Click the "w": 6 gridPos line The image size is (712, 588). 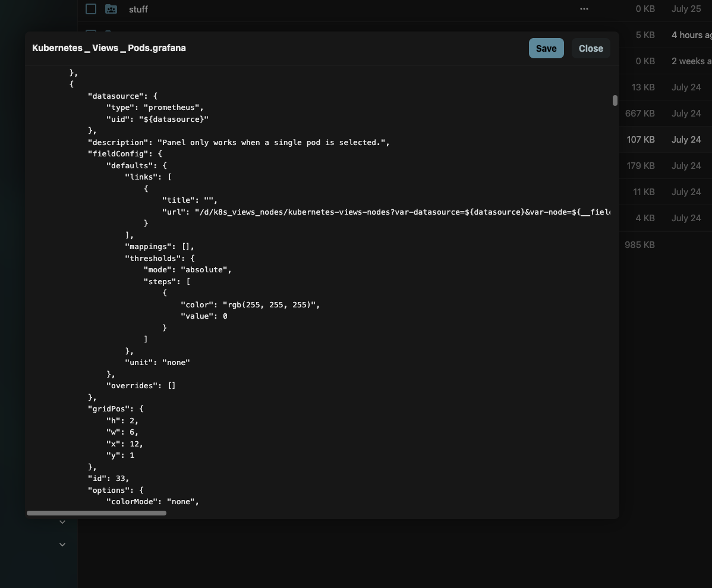122,432
